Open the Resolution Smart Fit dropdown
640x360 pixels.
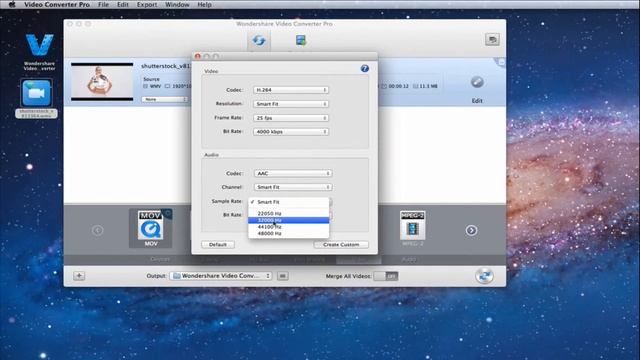[x=291, y=104]
